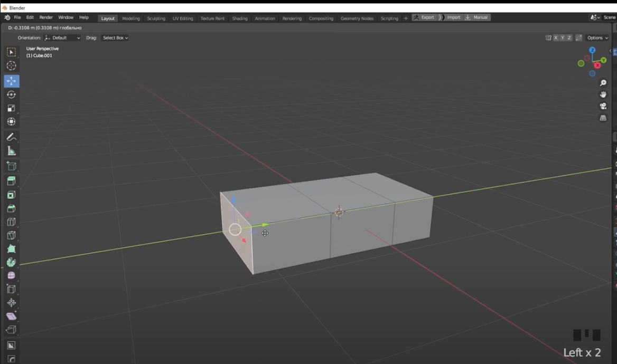Select the Edge Slide tool

click(11, 289)
